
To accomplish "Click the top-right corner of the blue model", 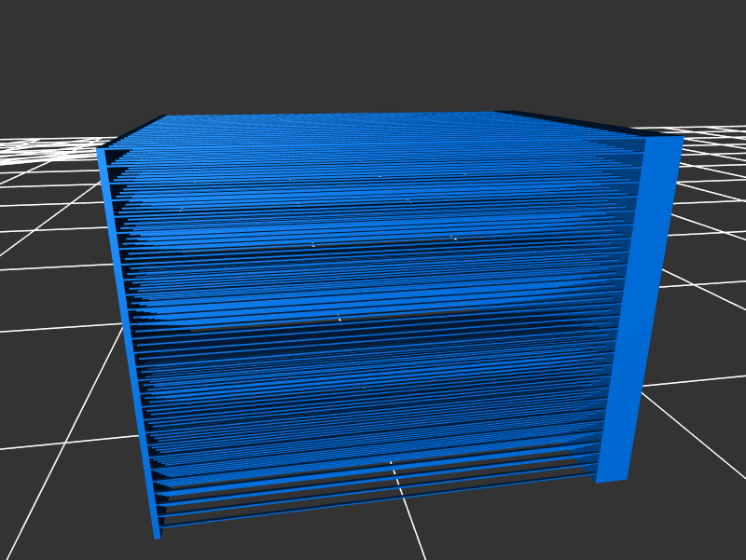I will 682,138.
